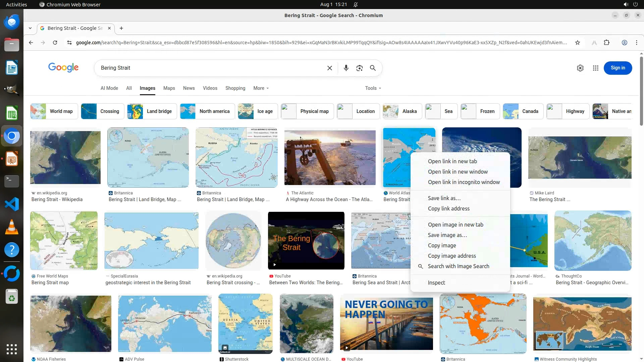Open the Chromium extensions puzzle icon
The image size is (644, 362).
606,43
